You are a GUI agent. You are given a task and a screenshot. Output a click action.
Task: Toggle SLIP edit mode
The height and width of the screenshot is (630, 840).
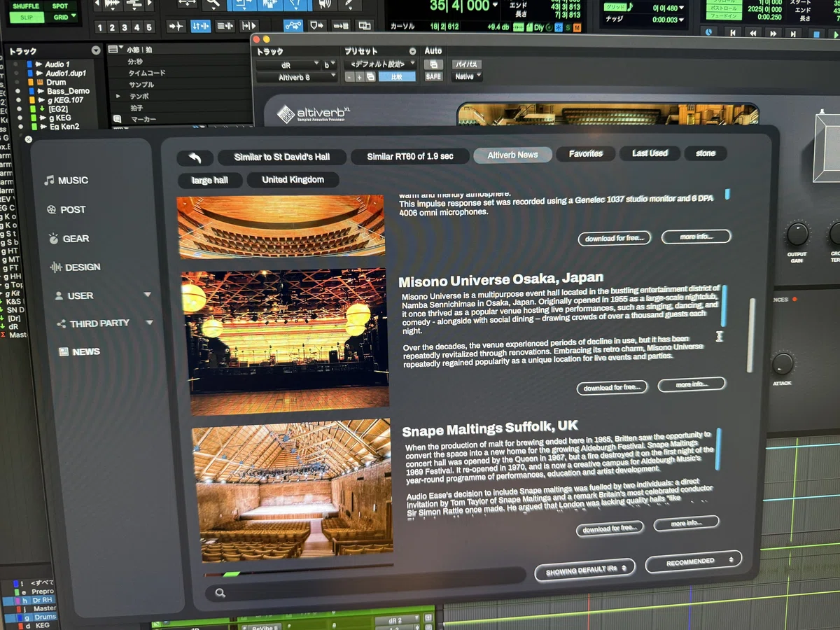[27, 17]
